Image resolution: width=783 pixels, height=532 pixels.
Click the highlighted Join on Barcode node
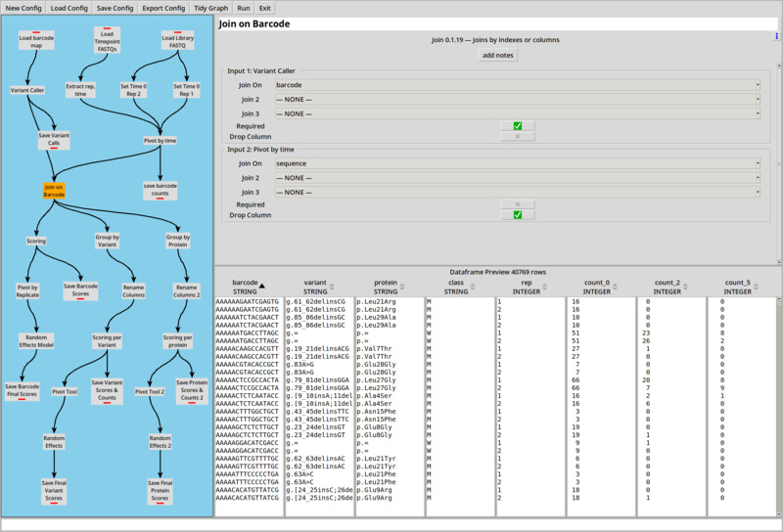pos(54,191)
